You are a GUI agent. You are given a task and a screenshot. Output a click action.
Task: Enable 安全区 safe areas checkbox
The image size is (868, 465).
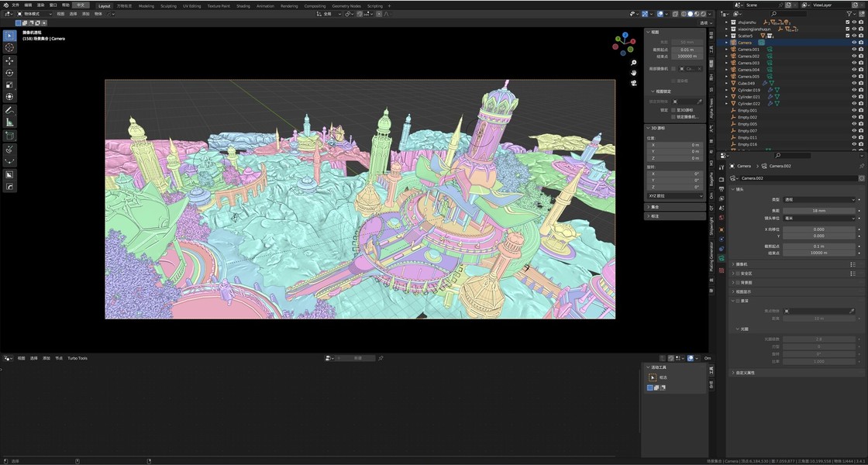[737, 274]
